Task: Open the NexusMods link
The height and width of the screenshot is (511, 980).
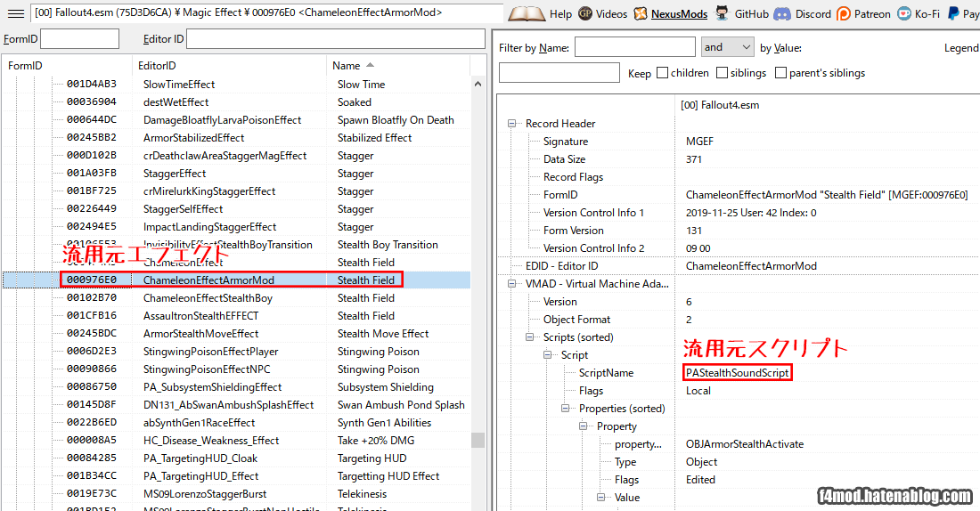Action: tap(680, 13)
